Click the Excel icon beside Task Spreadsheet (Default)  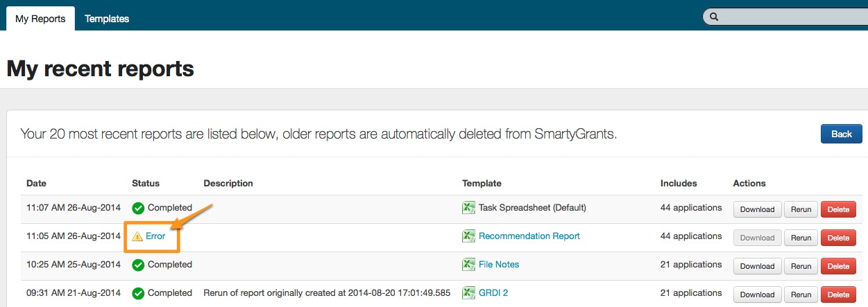[x=468, y=208]
